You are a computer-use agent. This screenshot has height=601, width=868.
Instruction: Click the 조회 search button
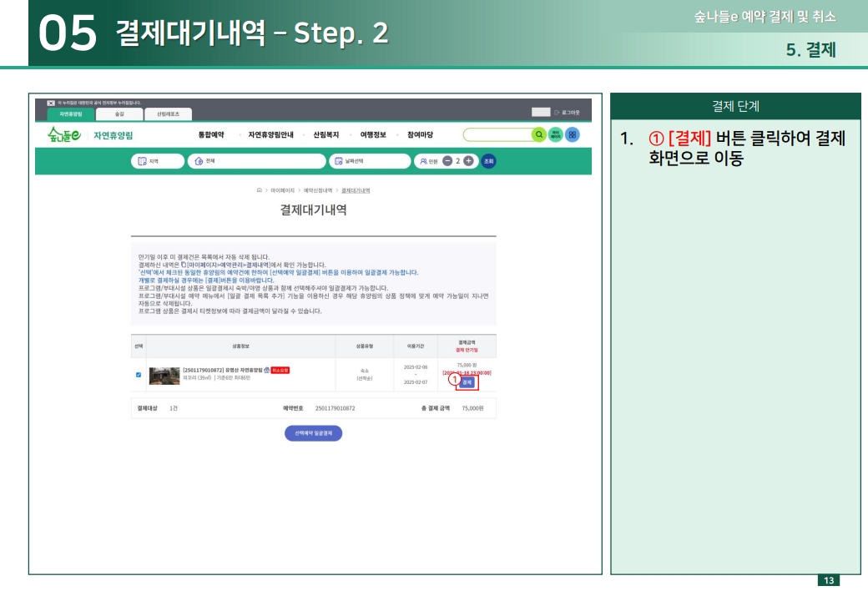click(489, 159)
